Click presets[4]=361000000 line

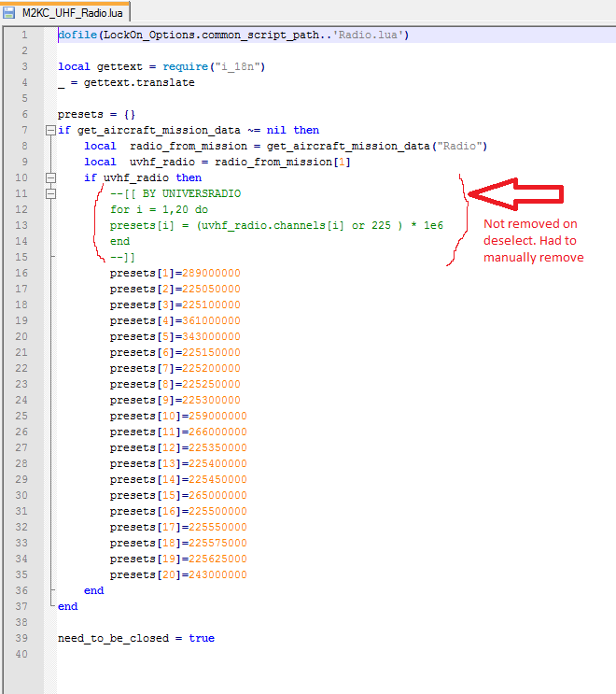175,321
